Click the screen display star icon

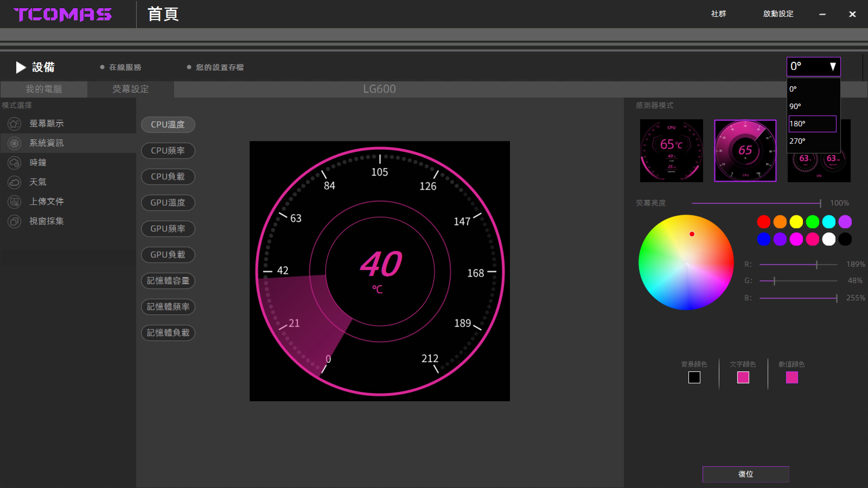(x=14, y=124)
